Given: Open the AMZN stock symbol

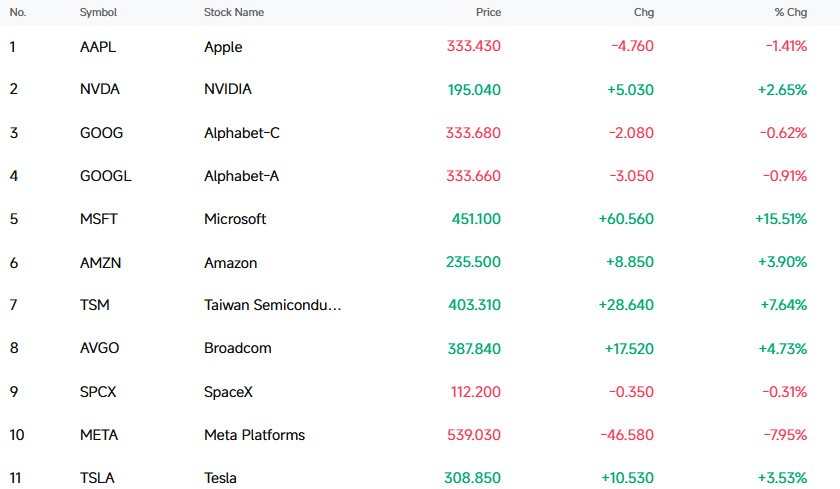Looking at the screenshot, I should click(100, 263).
